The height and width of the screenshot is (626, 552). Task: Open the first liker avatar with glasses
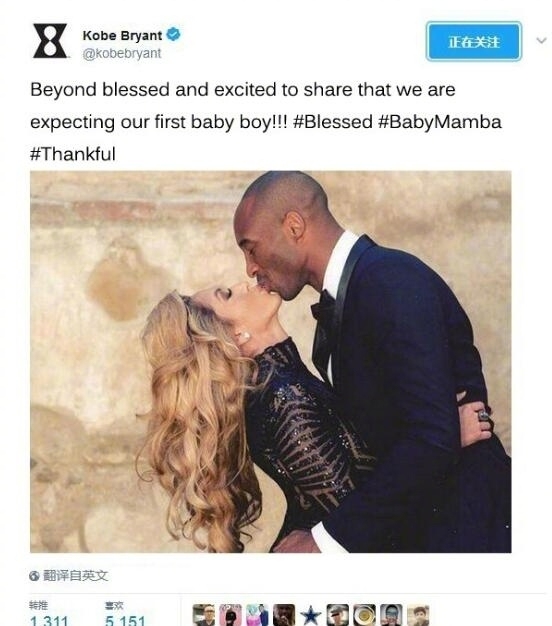click(x=204, y=615)
